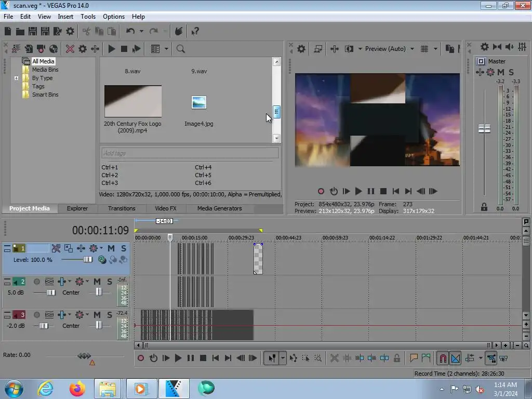Open Master bus audio properties gear icon
Screen dimensions: 532x399
point(485,47)
